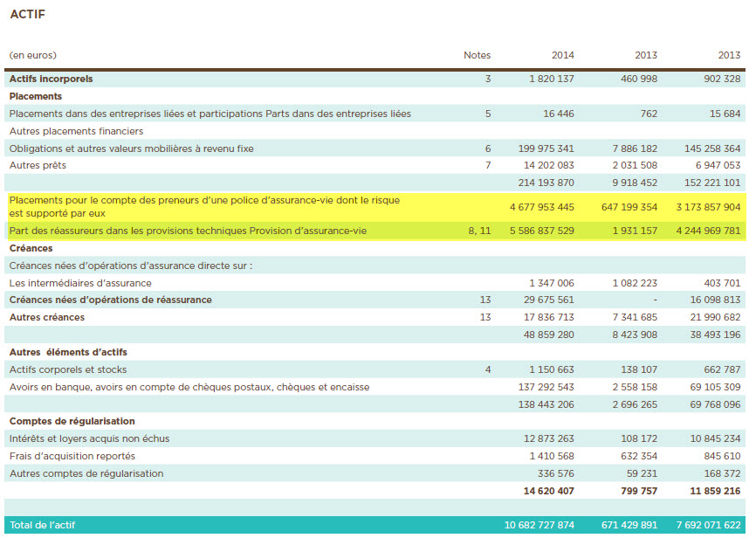Click the ACTIF heading
Image resolution: width=756 pixels, height=545 pixels.
[27, 15]
